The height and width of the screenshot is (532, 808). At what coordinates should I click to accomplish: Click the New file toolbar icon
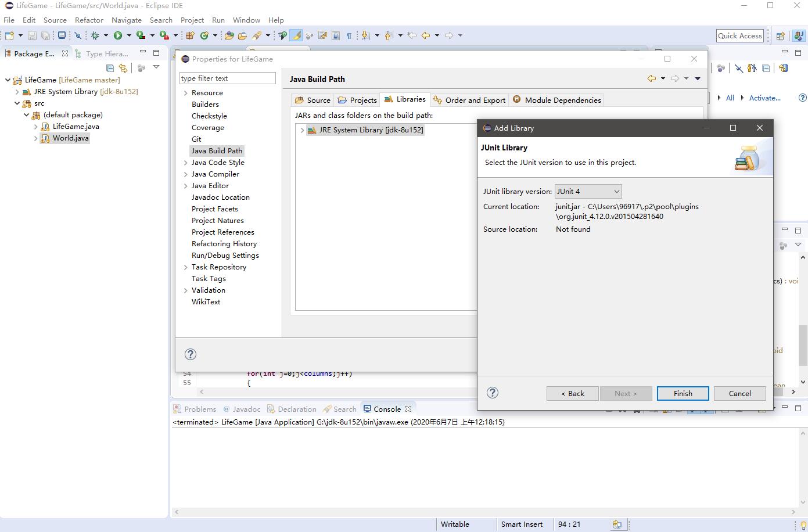(9, 35)
